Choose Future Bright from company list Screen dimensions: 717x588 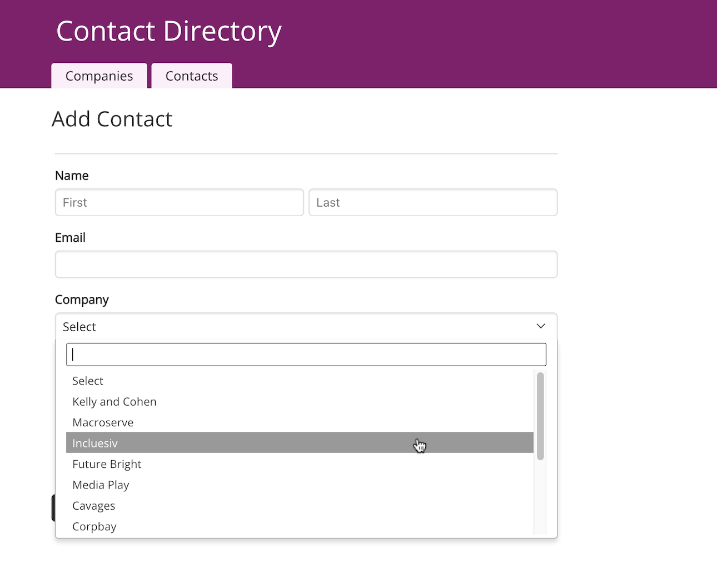[x=107, y=464]
